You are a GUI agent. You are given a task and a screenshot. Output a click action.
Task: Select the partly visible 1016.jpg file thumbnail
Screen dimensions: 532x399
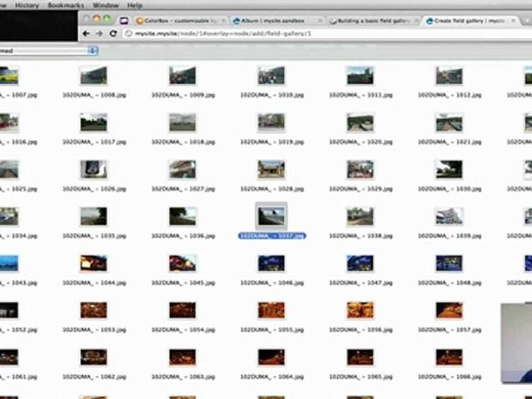(x=9, y=122)
